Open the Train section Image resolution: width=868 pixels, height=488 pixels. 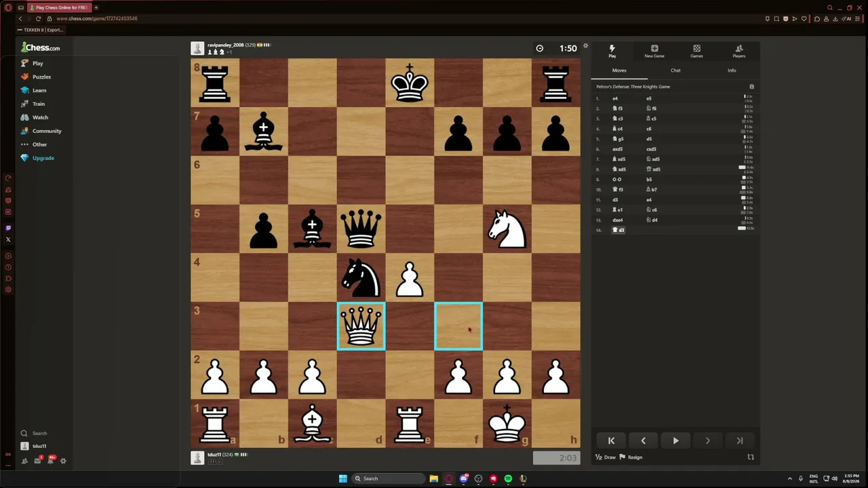[x=33, y=104]
